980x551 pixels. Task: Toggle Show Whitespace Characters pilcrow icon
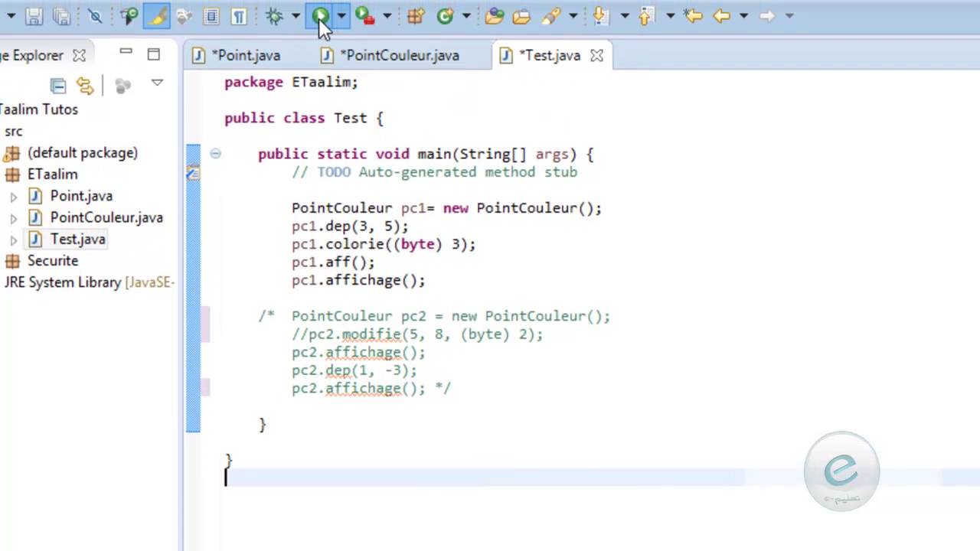click(x=239, y=15)
